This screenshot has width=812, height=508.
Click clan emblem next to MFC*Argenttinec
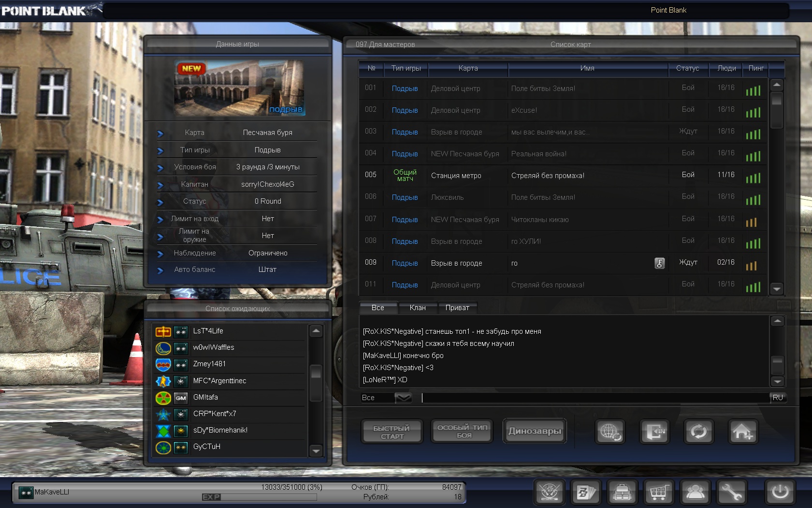pos(163,381)
